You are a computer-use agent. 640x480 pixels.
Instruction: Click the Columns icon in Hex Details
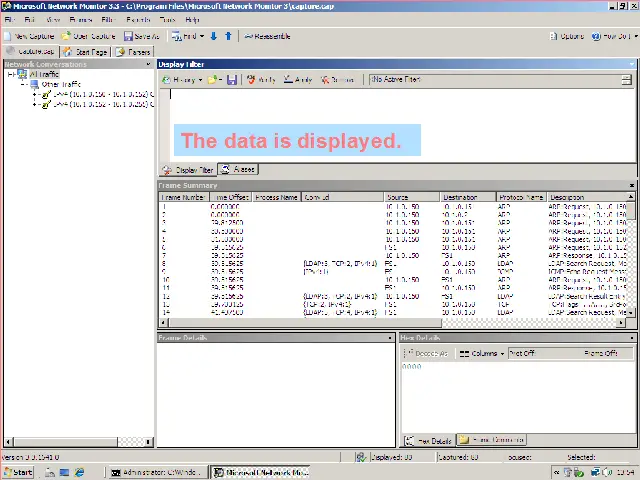[464, 354]
